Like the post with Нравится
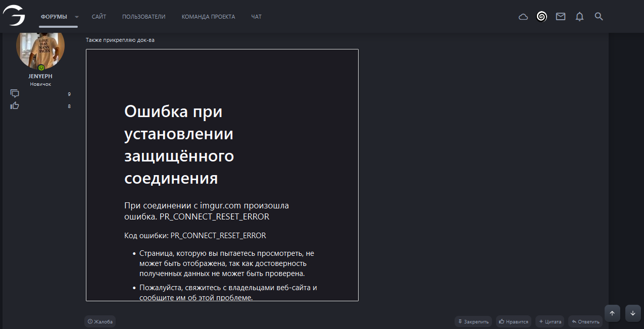This screenshot has height=329, width=644. point(514,321)
